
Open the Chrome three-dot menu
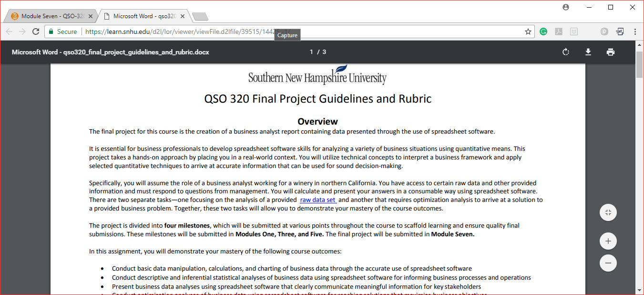[x=635, y=32]
